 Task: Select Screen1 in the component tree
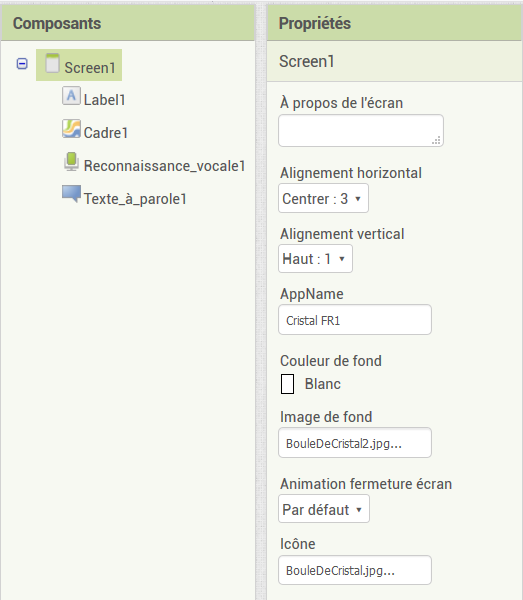[90, 68]
